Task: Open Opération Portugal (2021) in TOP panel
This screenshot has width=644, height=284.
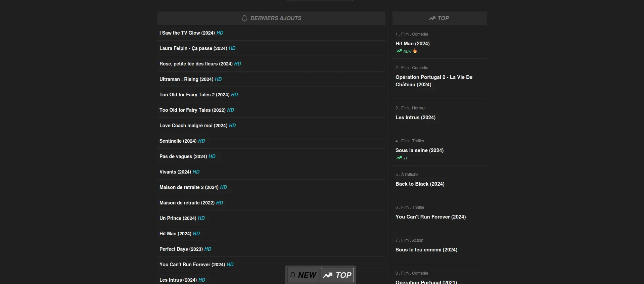Action: pos(426,282)
